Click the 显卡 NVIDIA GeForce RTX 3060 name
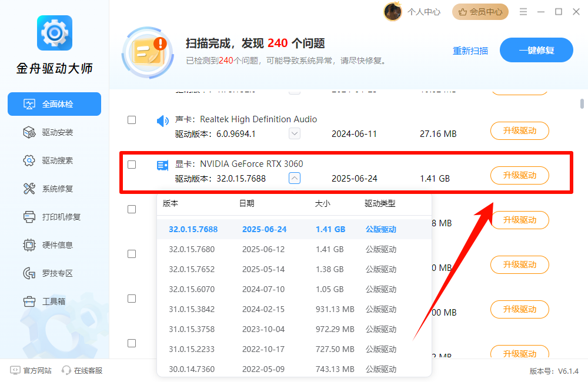Viewport: 588px width, 382px height. point(239,164)
